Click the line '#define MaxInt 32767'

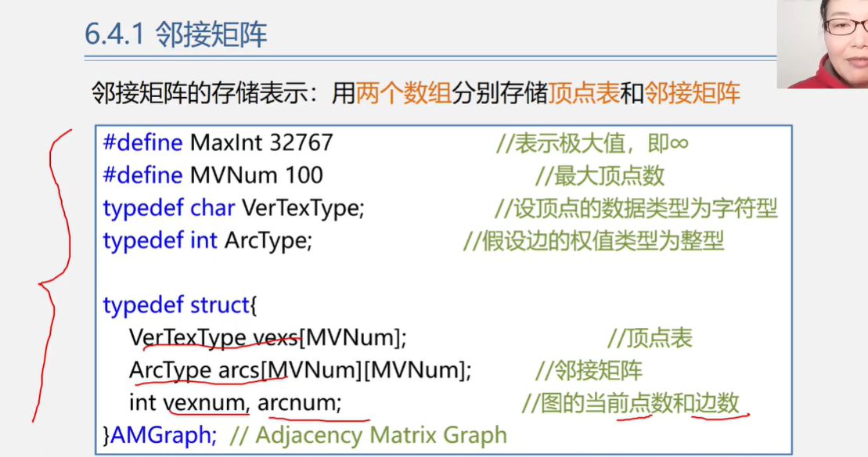[x=218, y=142]
